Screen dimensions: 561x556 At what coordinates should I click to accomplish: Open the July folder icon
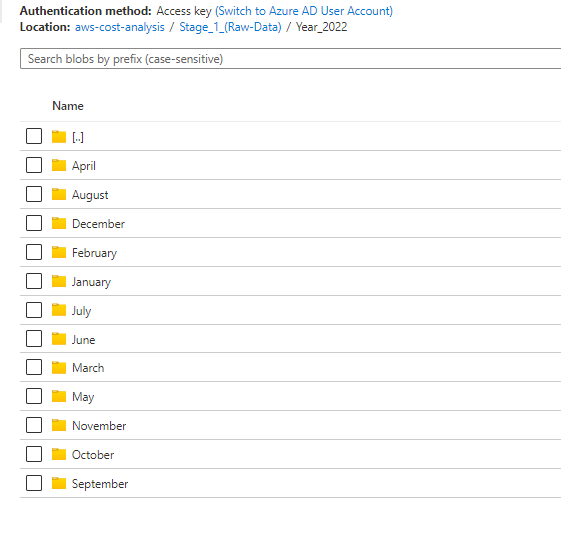point(59,310)
